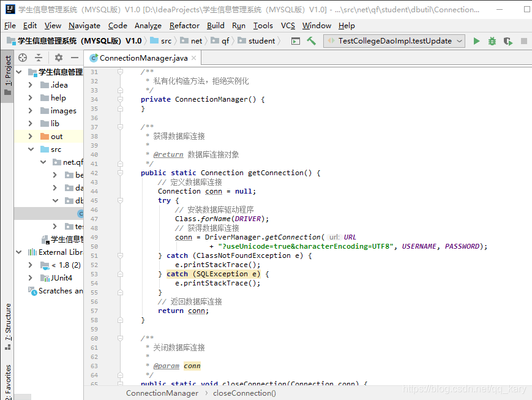532x400 pixels.
Task: Click the green Run button
Action: pos(476,41)
